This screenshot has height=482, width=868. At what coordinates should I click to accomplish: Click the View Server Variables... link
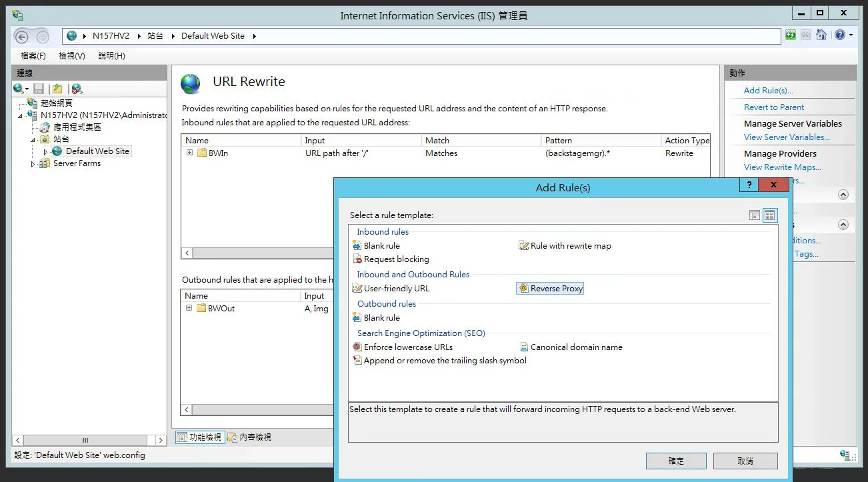[x=787, y=137]
